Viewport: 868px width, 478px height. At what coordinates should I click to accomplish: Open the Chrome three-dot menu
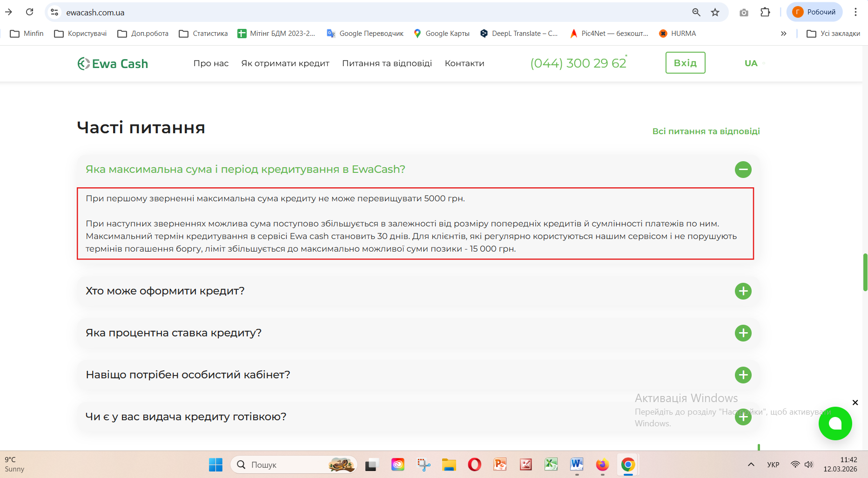(855, 12)
